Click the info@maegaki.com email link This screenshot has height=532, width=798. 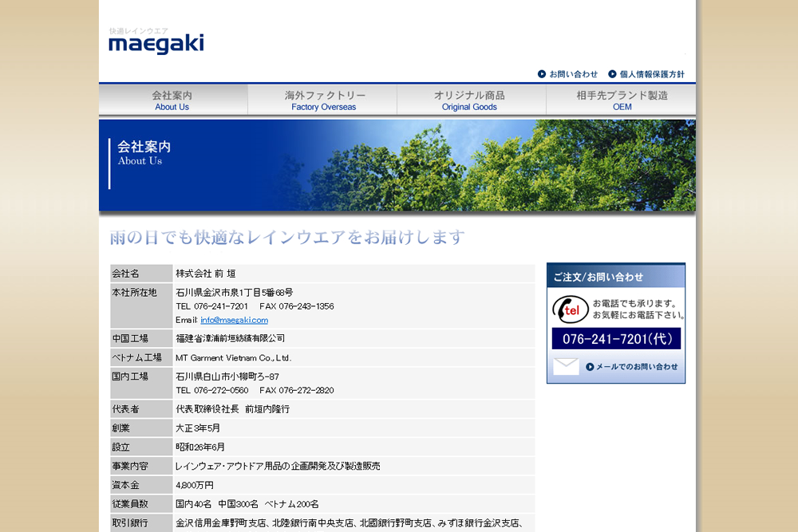[x=234, y=320]
